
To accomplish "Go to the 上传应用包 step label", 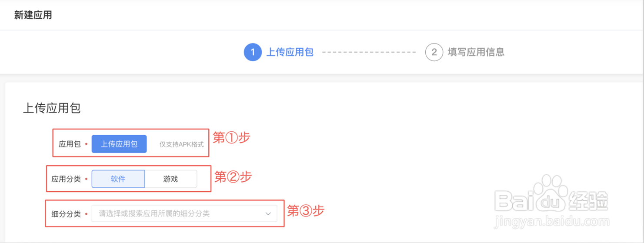I will [x=290, y=53].
